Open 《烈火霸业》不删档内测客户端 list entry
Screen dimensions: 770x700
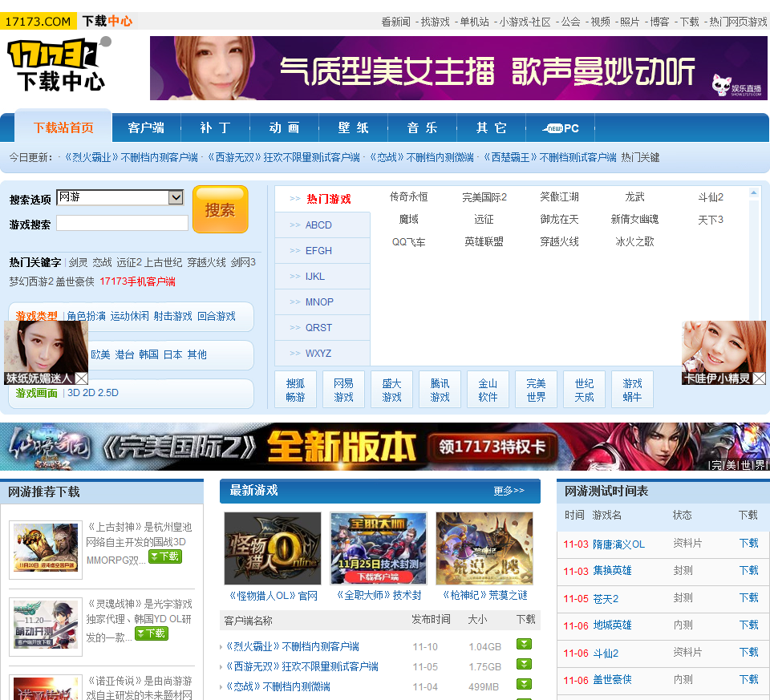[x=292, y=646]
